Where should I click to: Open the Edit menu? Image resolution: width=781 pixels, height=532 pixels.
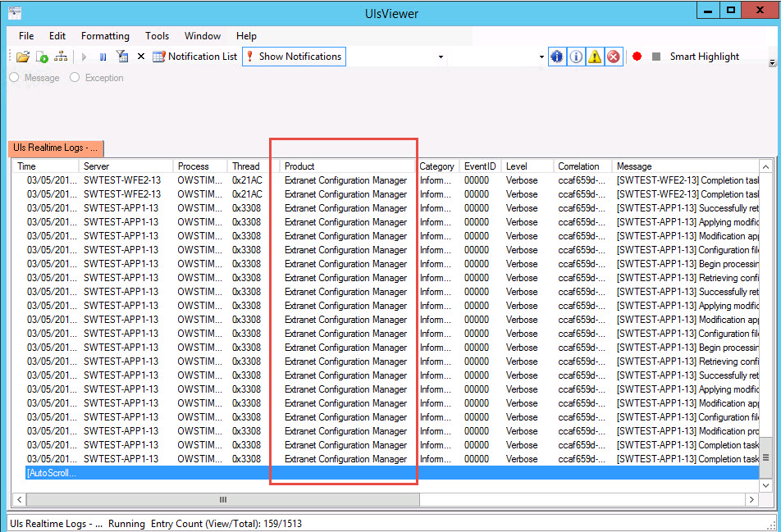(57, 36)
